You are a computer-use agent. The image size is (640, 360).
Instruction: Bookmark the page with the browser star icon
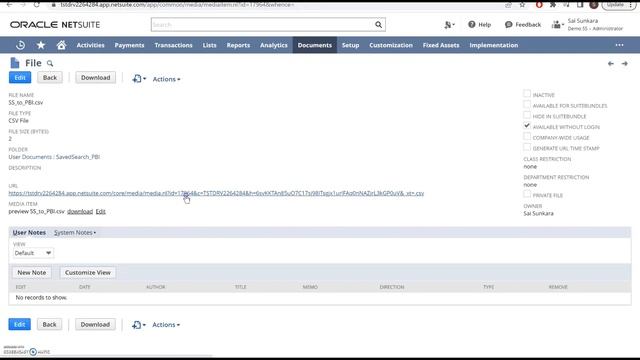pos(522,5)
